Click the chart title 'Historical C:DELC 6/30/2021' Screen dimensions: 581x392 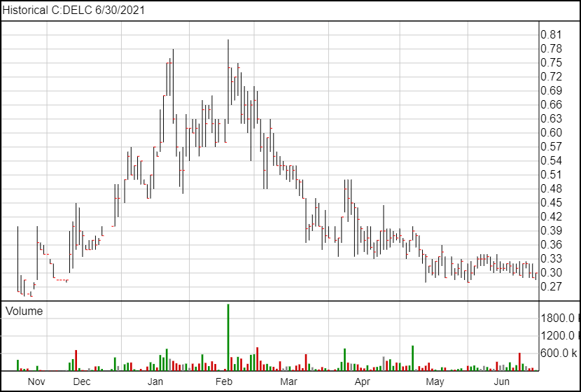(x=73, y=10)
